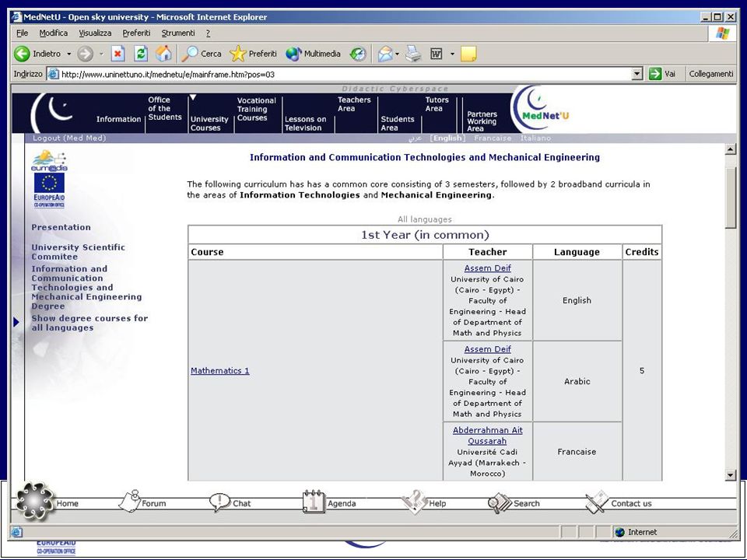
Task: Open the Modifica menu
Action: 54,33
